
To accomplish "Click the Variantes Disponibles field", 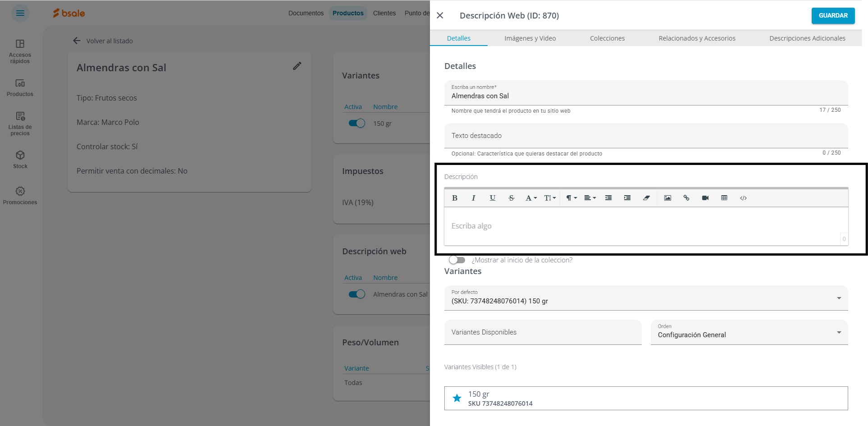I will point(543,332).
